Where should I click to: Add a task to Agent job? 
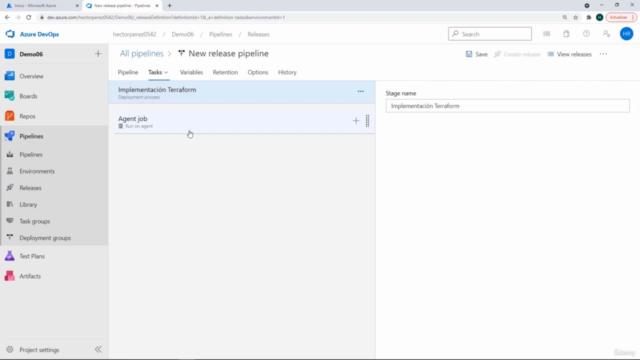click(x=356, y=121)
